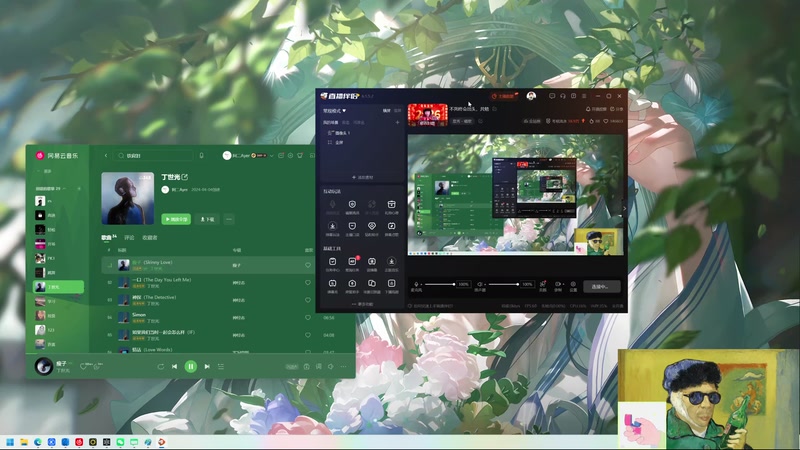This screenshot has width=800, height=450.
Task: Favorite the Skinny Love song row heart
Action: [x=308, y=265]
